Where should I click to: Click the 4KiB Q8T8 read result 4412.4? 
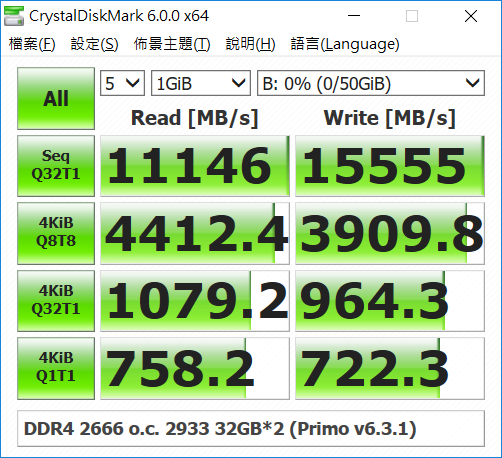pyautogui.click(x=195, y=233)
